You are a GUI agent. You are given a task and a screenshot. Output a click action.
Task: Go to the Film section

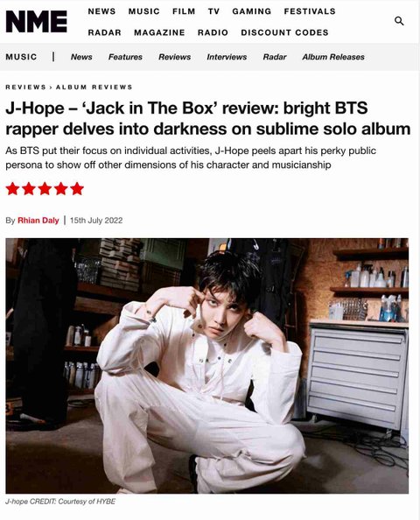coord(184,11)
